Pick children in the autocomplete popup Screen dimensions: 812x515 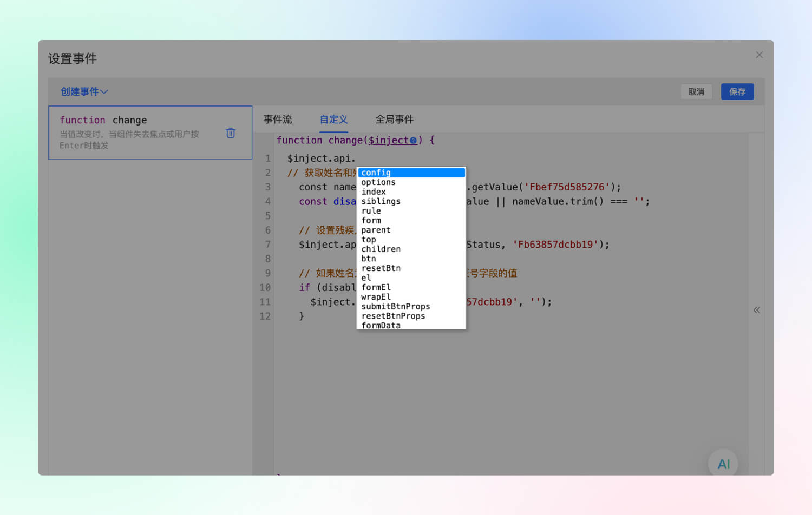411,249
